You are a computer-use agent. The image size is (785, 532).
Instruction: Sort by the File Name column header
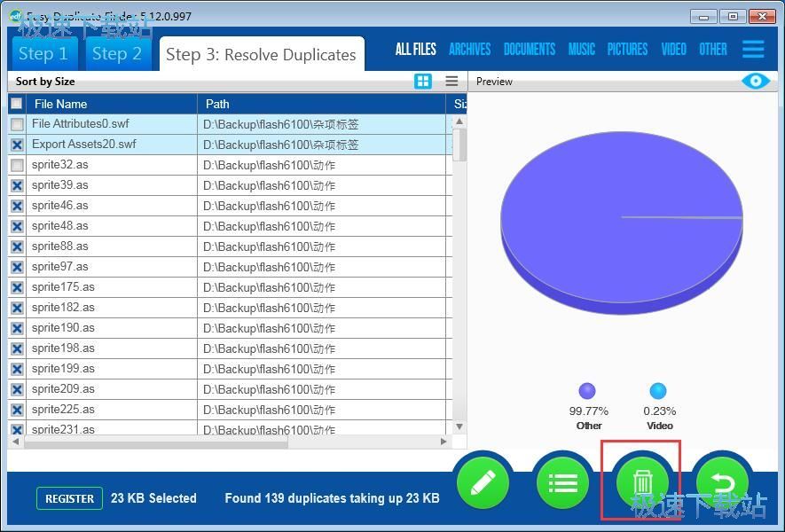coord(112,104)
